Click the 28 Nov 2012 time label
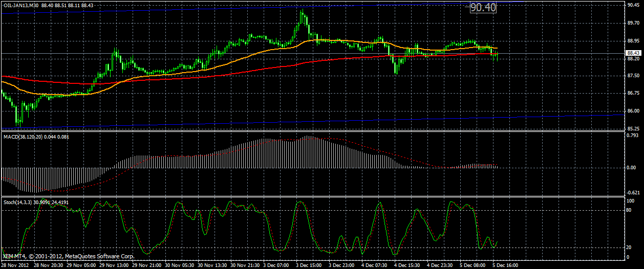Image resolution: width=644 pixels, height=269 pixels. [14, 265]
